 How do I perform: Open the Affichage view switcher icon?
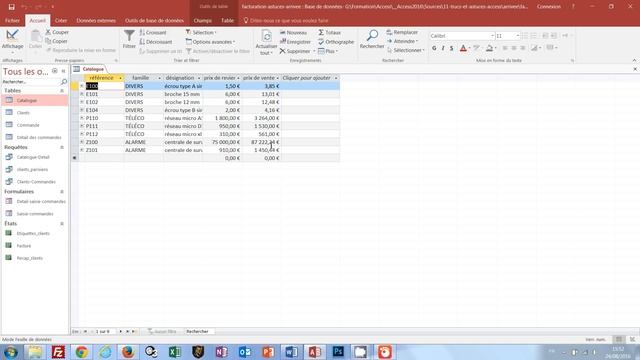click(12, 36)
